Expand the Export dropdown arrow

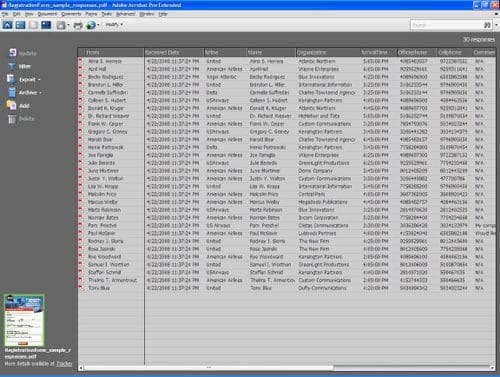click(x=39, y=80)
